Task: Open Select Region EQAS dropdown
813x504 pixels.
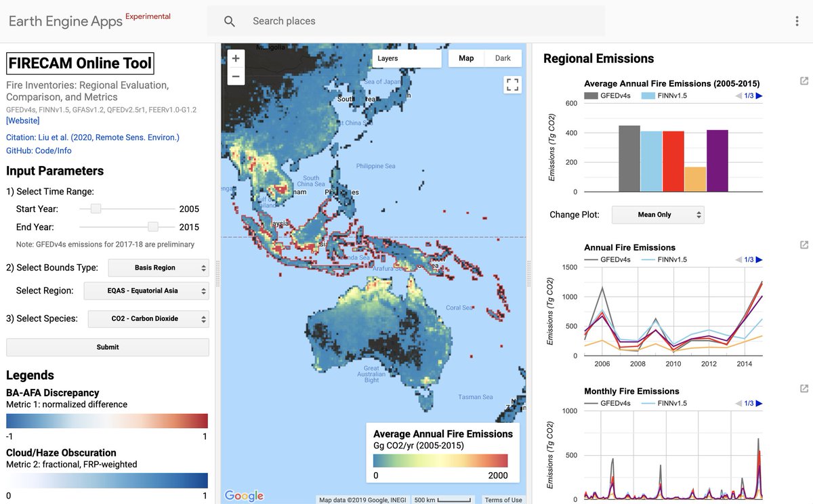Action: point(146,291)
